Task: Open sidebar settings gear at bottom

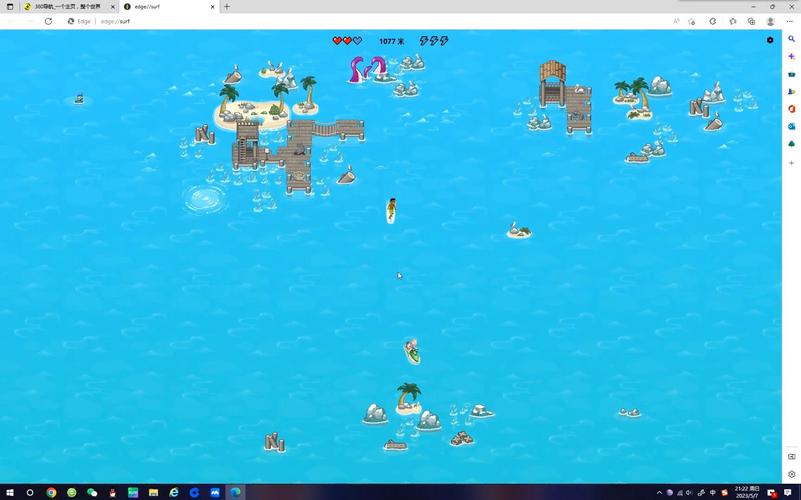Action: tap(791, 474)
